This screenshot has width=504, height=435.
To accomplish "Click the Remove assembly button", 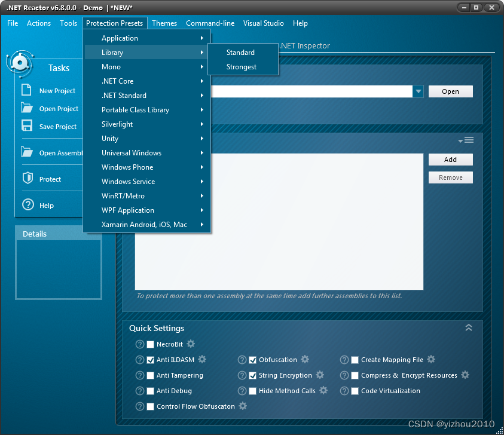I will tap(450, 177).
